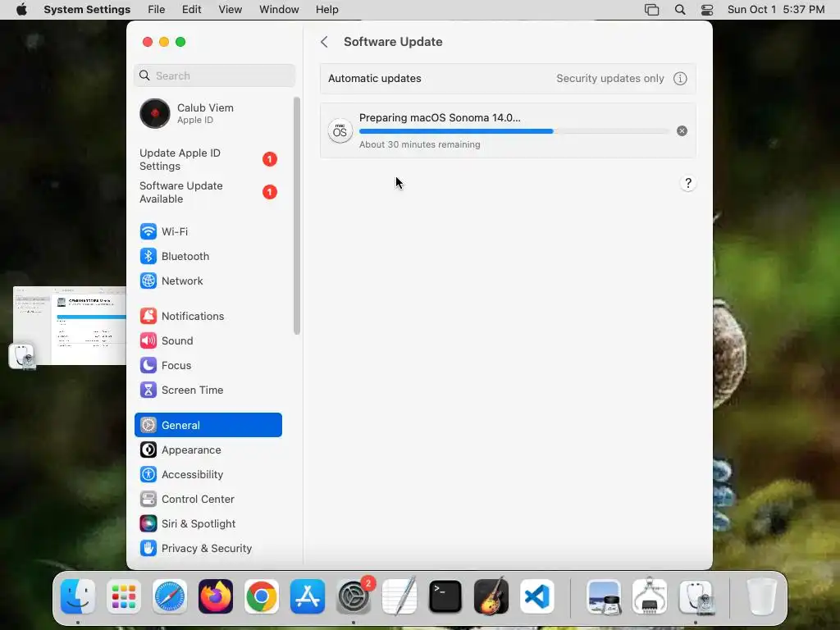This screenshot has width=840, height=630.
Task: Open System Settings from the Dock
Action: [354, 596]
